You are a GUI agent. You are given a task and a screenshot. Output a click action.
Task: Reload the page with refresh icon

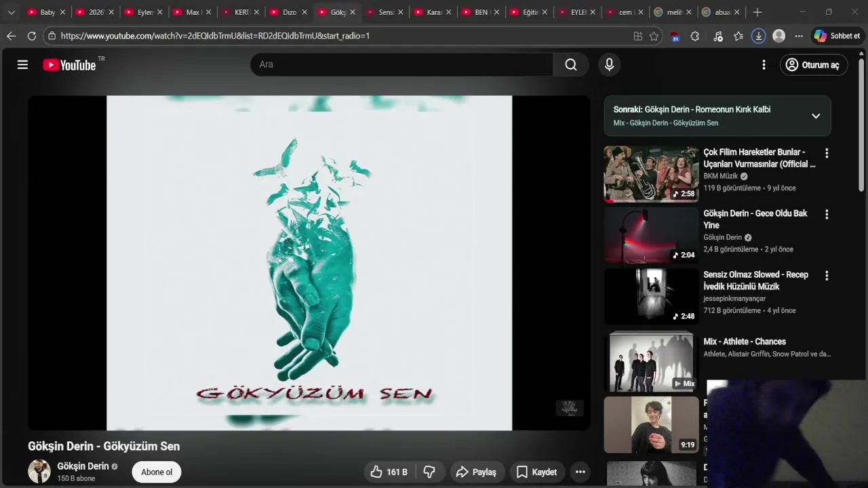tap(31, 36)
